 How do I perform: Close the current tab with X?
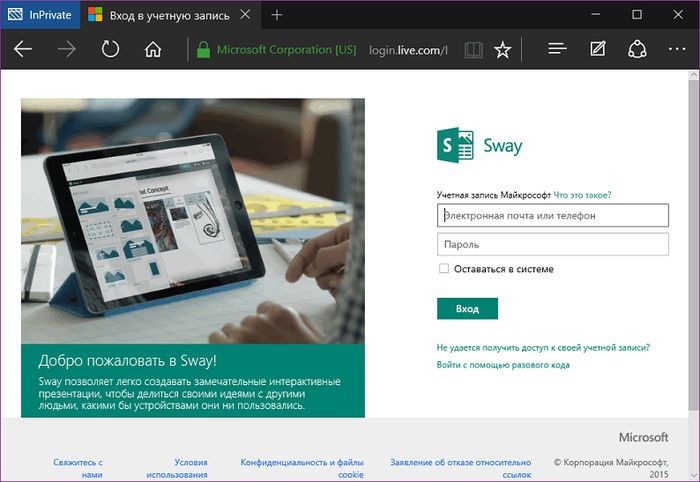[x=247, y=15]
